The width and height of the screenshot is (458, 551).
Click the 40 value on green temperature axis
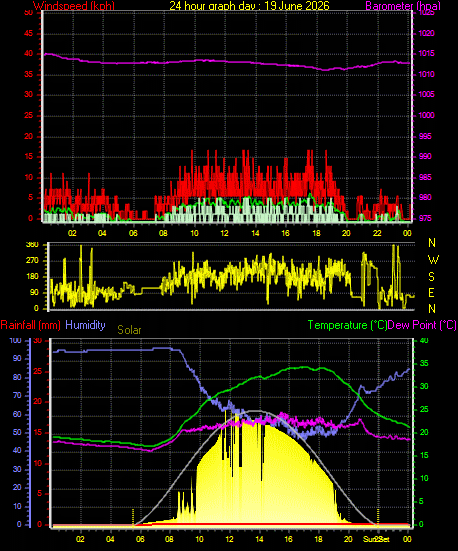(x=424, y=341)
